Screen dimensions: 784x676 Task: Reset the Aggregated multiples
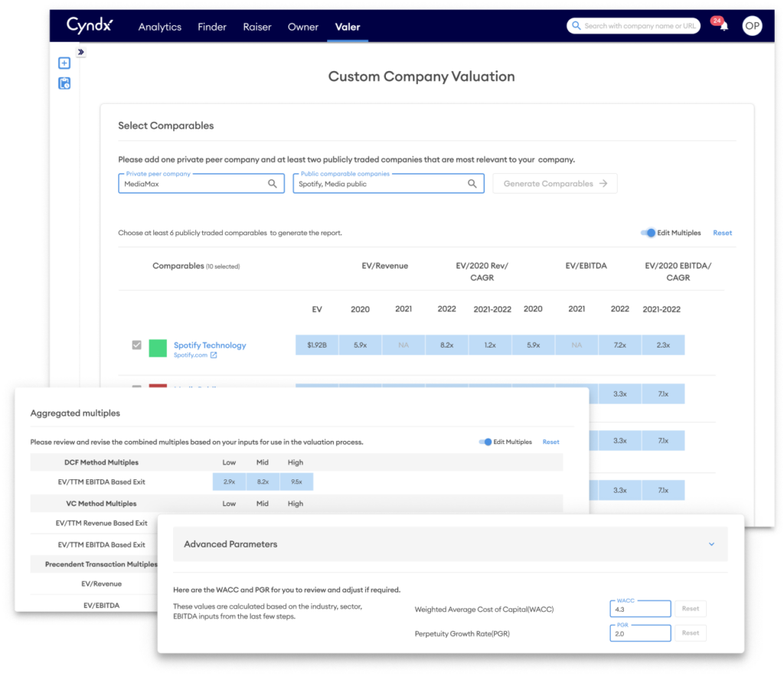(x=550, y=442)
